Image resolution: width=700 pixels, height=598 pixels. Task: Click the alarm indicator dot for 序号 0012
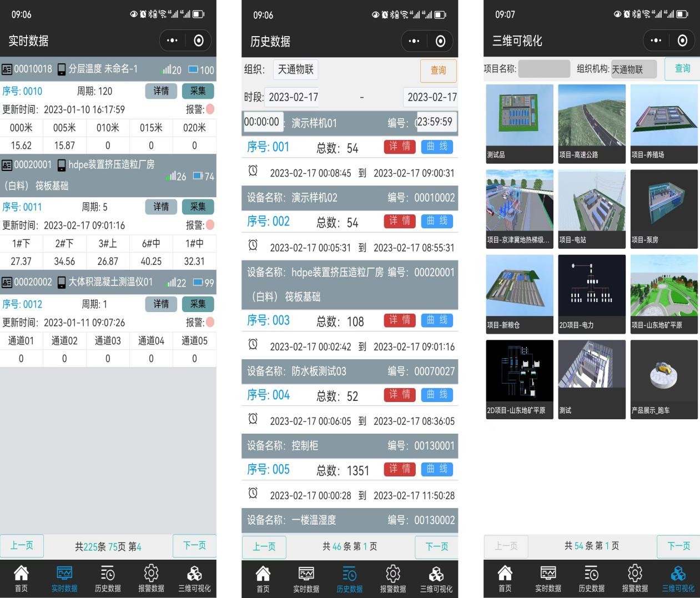pos(210,322)
